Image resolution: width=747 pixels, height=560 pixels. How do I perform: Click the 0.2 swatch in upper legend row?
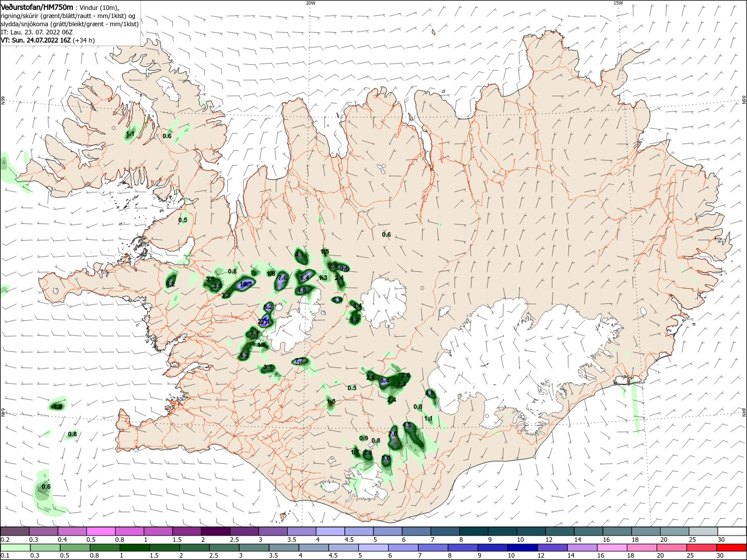tap(15, 531)
